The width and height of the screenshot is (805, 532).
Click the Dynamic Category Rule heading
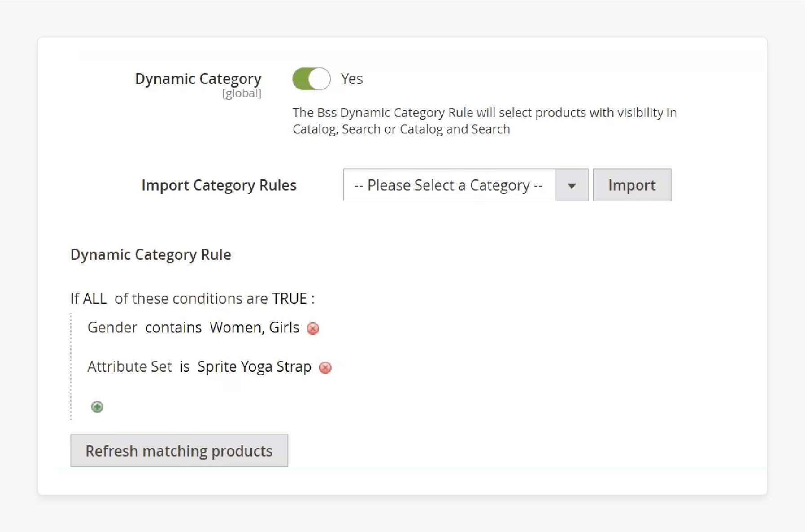(x=150, y=254)
